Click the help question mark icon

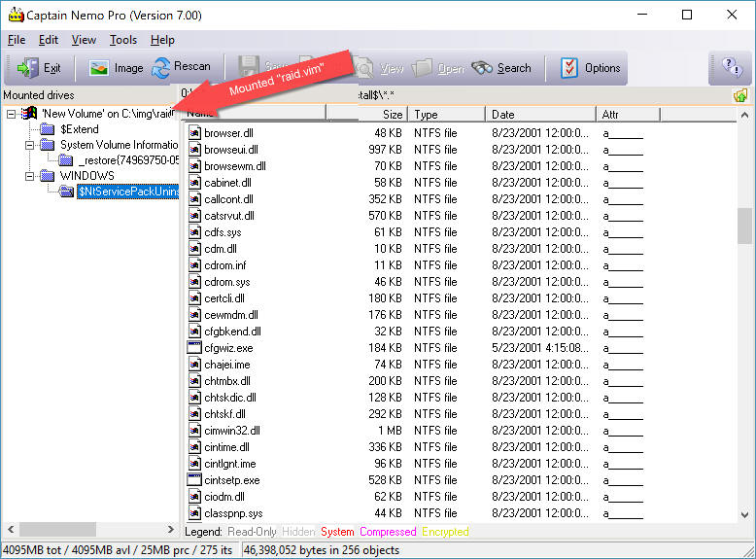[731, 68]
